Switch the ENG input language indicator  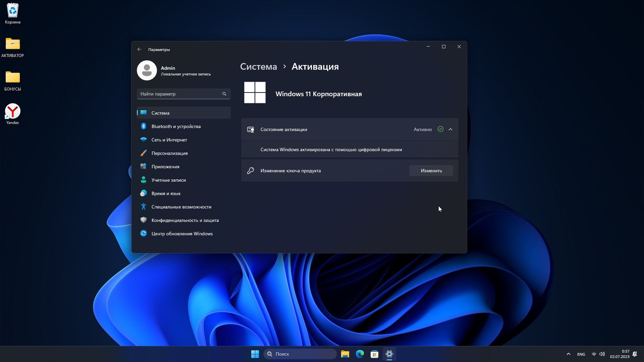[581, 354]
